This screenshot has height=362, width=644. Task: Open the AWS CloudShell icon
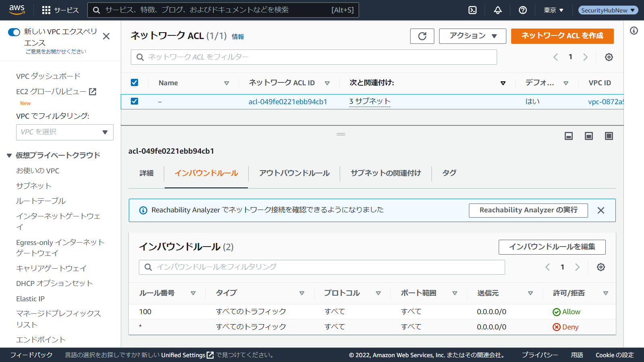coord(473,10)
